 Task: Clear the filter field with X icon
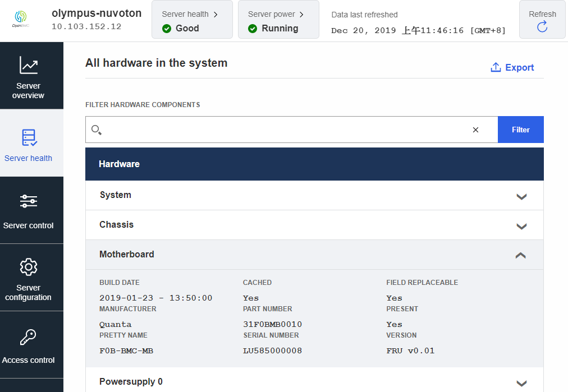[x=475, y=130]
